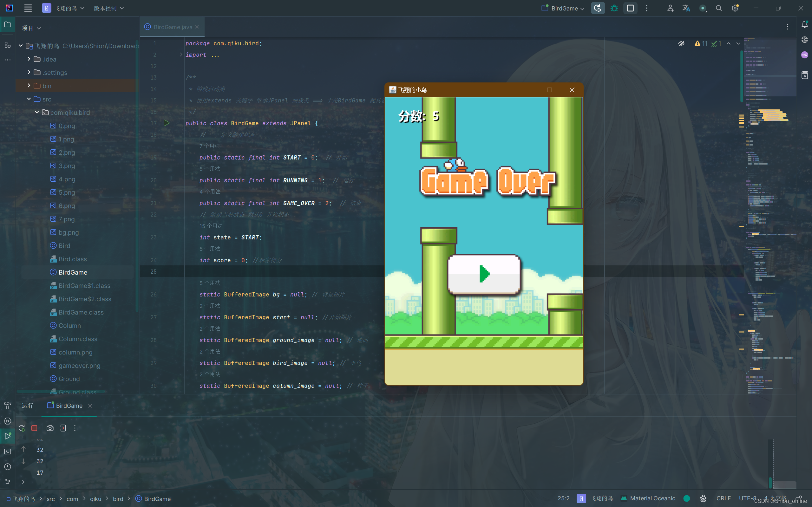Click the red stop button in the Run panel

(x=34, y=428)
